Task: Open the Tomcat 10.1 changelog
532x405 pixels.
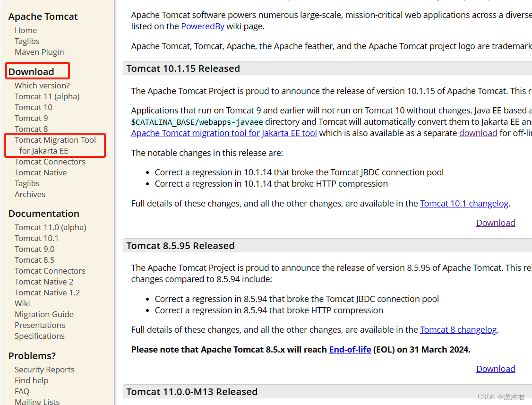Action: pos(464,203)
